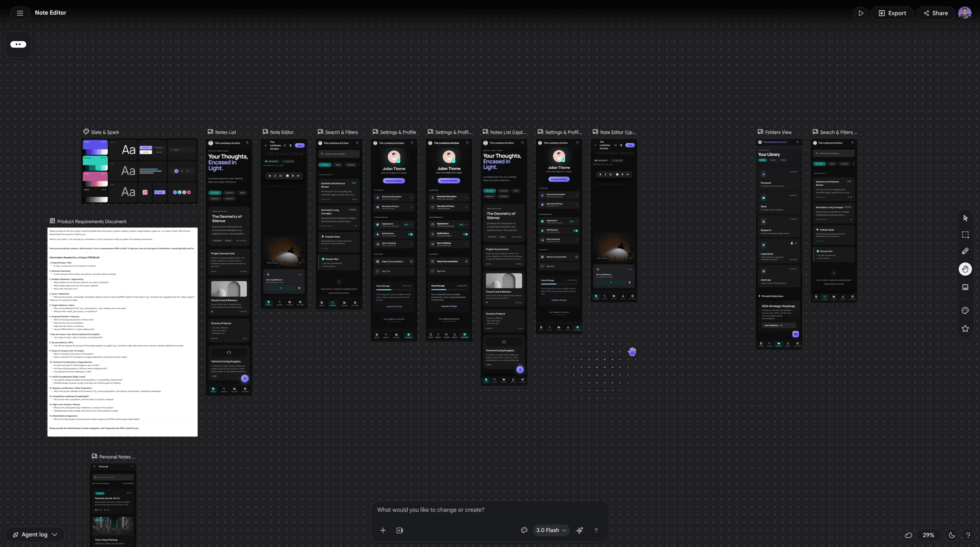Open the palette theme tool in right toolbar
Viewport: 980px width, 547px height.
[965, 311]
